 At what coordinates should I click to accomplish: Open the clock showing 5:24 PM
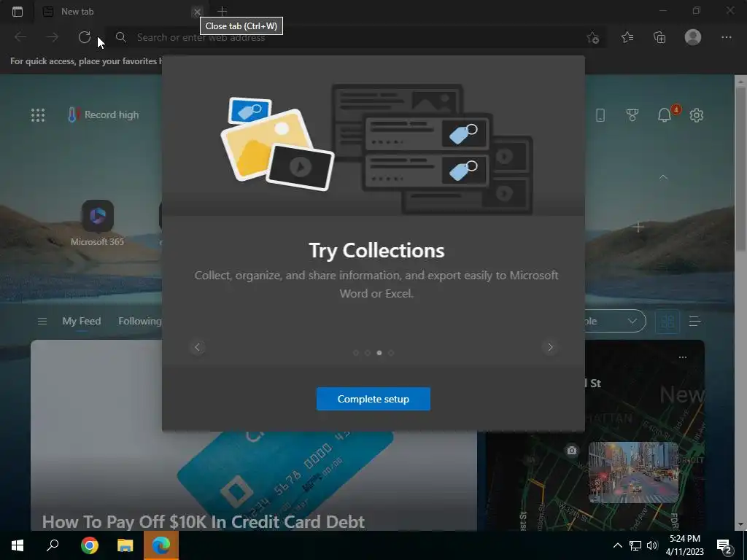[684, 545]
